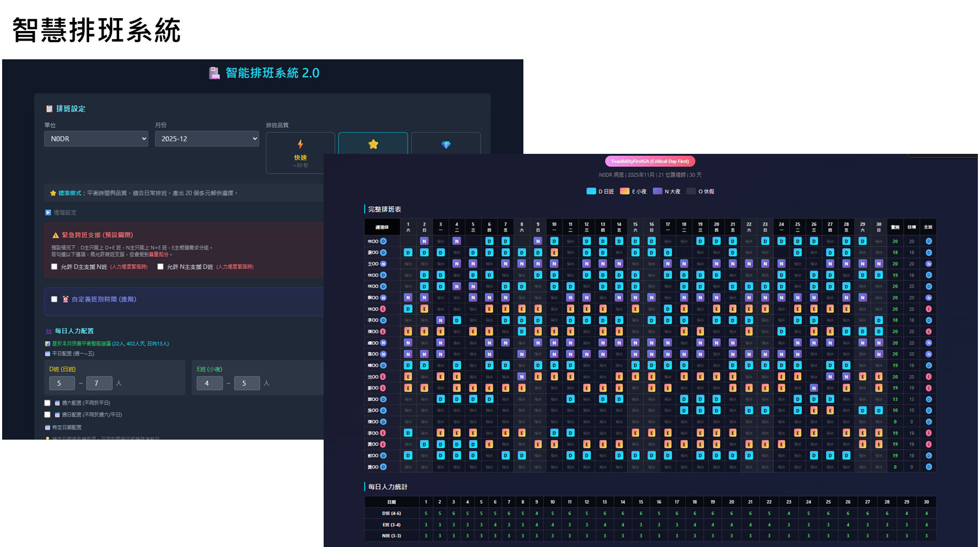Screen dimensions: 980x547
Task: Click the E班 (3-4) row label
Action: click(x=391, y=525)
